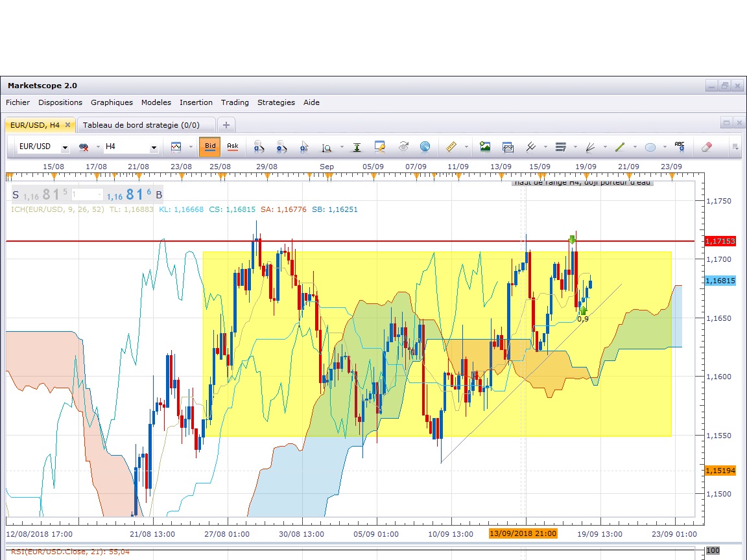Image resolution: width=747 pixels, height=560 pixels.
Task: Close the EUR/USD, H4 tab
Action: pyautogui.click(x=67, y=125)
